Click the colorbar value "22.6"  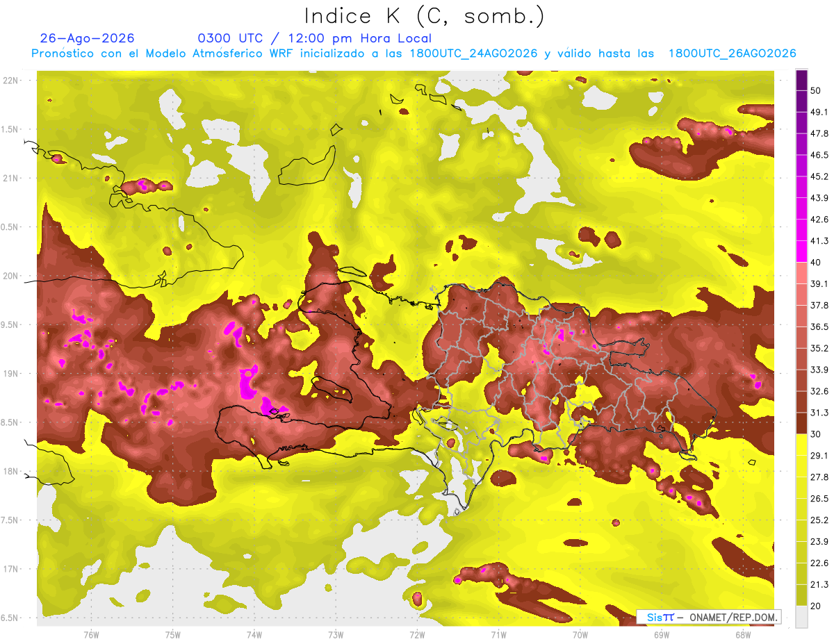click(x=819, y=563)
